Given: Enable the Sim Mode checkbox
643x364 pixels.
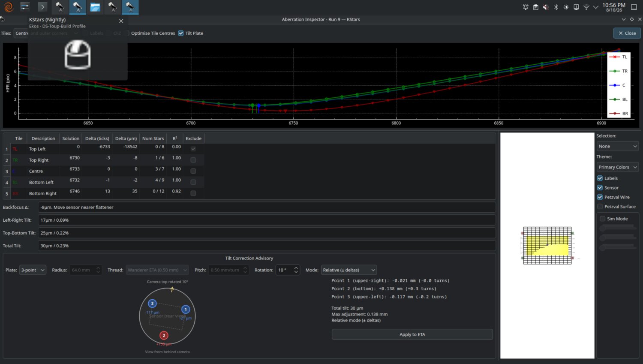Looking at the screenshot, I should click(x=603, y=219).
